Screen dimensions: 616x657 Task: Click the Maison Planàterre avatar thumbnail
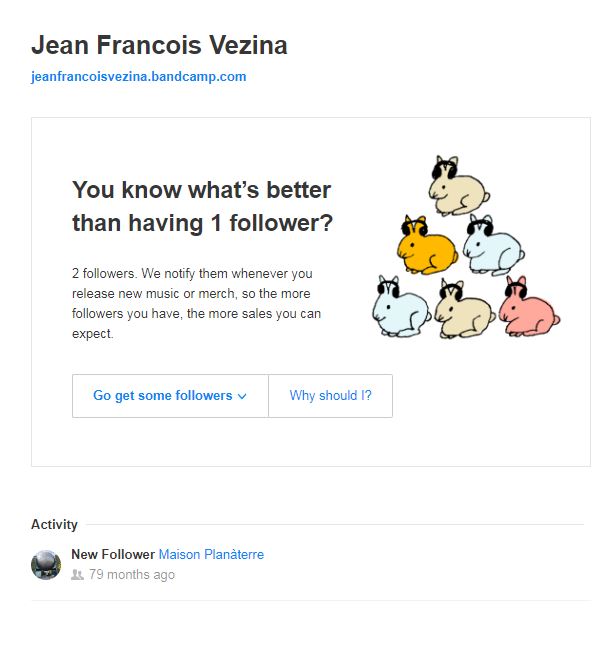[46, 564]
